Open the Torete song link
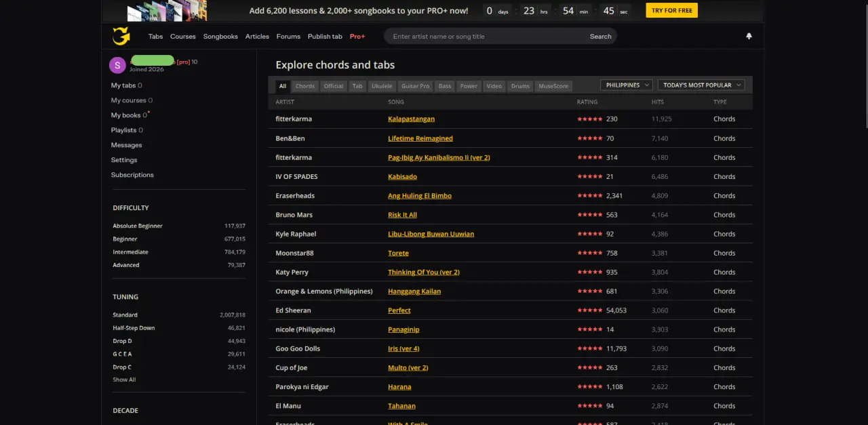This screenshot has height=425, width=868. click(x=398, y=253)
